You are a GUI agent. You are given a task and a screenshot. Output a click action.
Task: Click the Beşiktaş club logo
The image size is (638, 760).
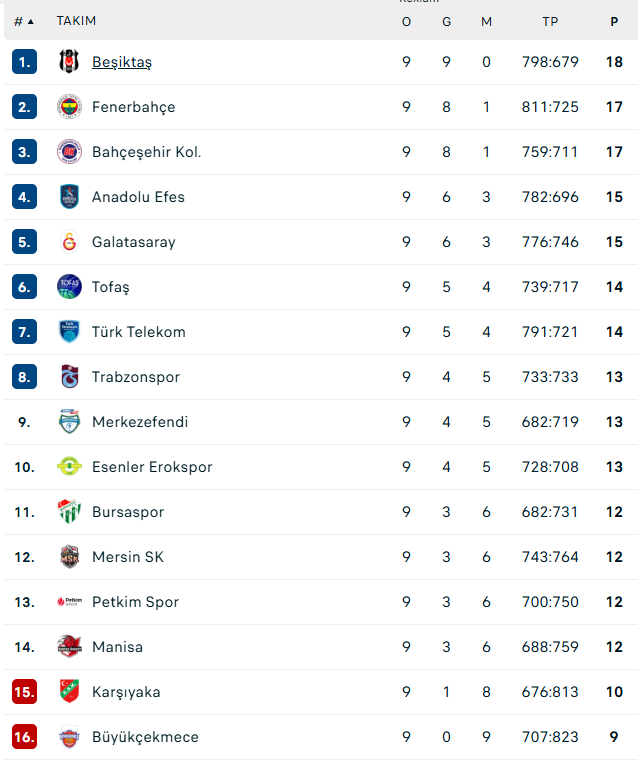point(69,61)
